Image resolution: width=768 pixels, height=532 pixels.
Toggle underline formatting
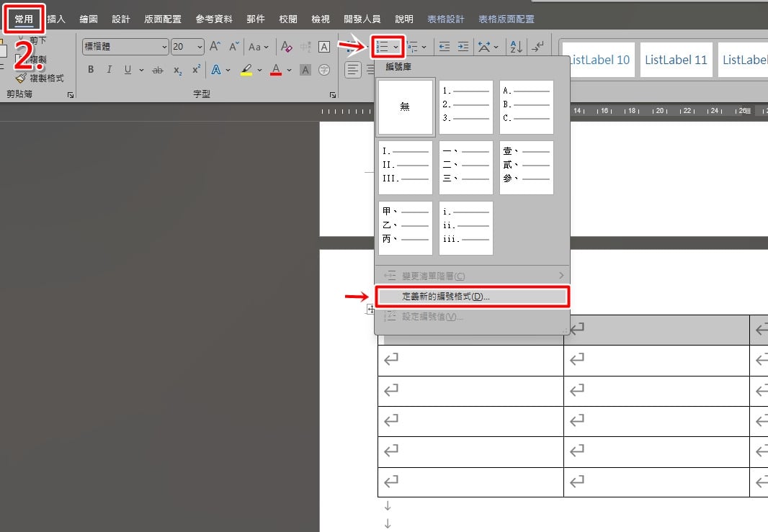click(128, 70)
